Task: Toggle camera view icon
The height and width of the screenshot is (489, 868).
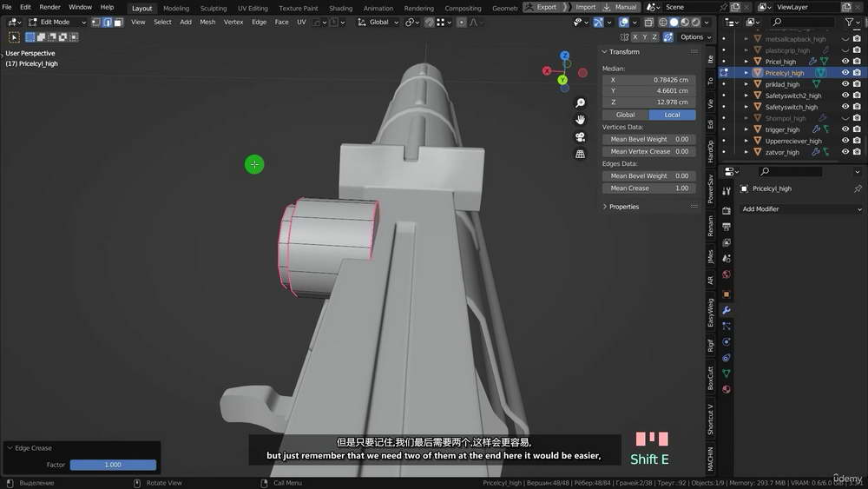Action: tap(580, 136)
